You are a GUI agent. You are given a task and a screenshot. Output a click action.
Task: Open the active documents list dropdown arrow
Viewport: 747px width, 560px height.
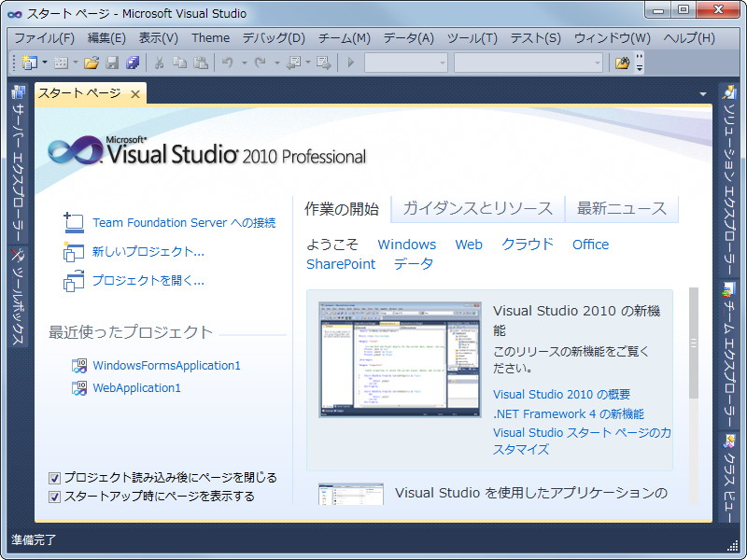coord(703,94)
